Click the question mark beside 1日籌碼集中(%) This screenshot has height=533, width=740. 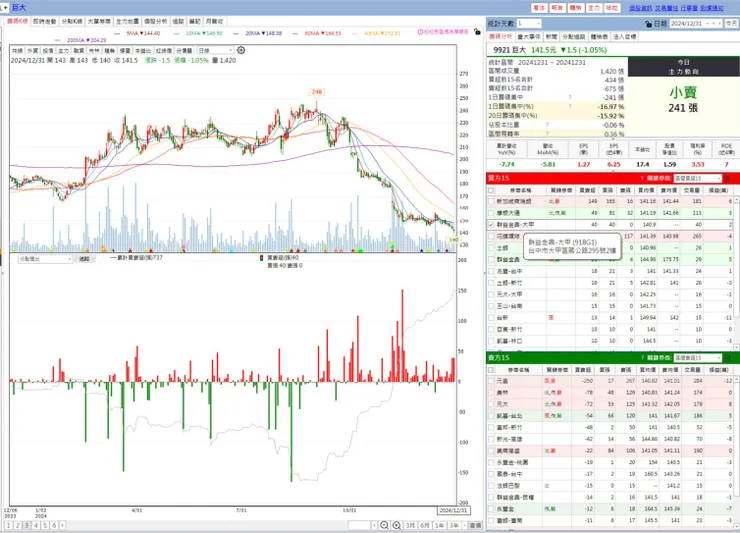[x=570, y=106]
